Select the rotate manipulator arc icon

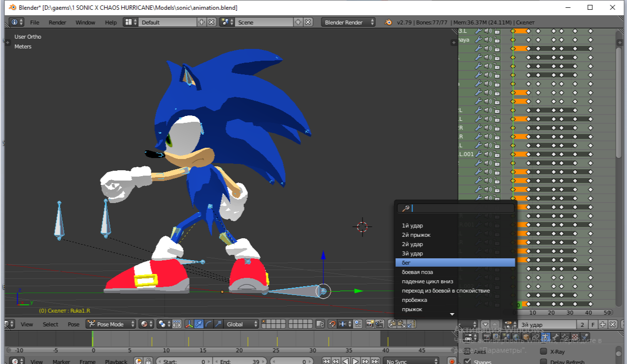click(209, 324)
